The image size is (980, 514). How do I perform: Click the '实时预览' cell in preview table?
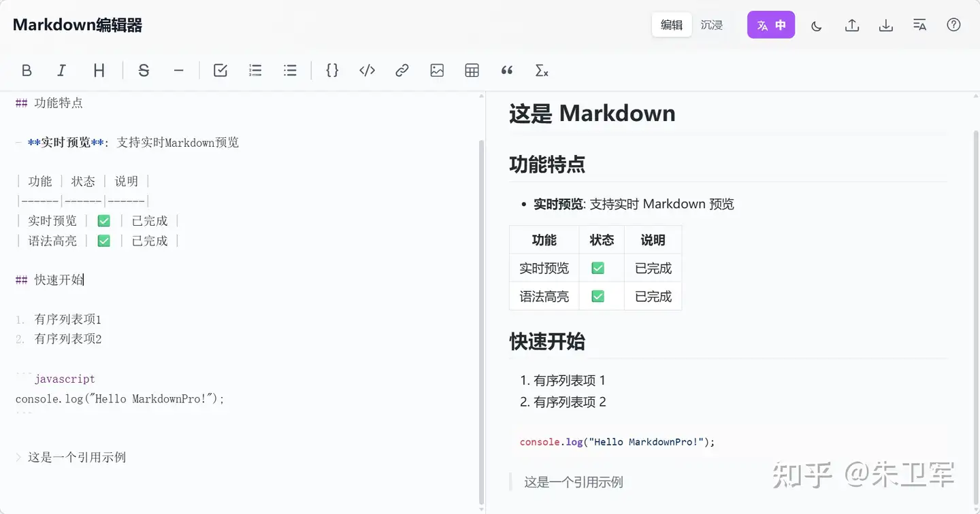pos(544,269)
